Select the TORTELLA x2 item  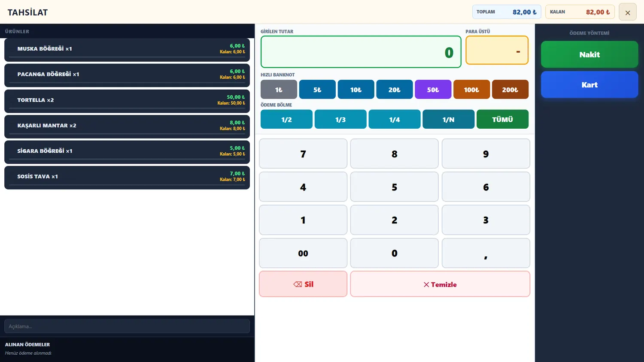coord(127,101)
